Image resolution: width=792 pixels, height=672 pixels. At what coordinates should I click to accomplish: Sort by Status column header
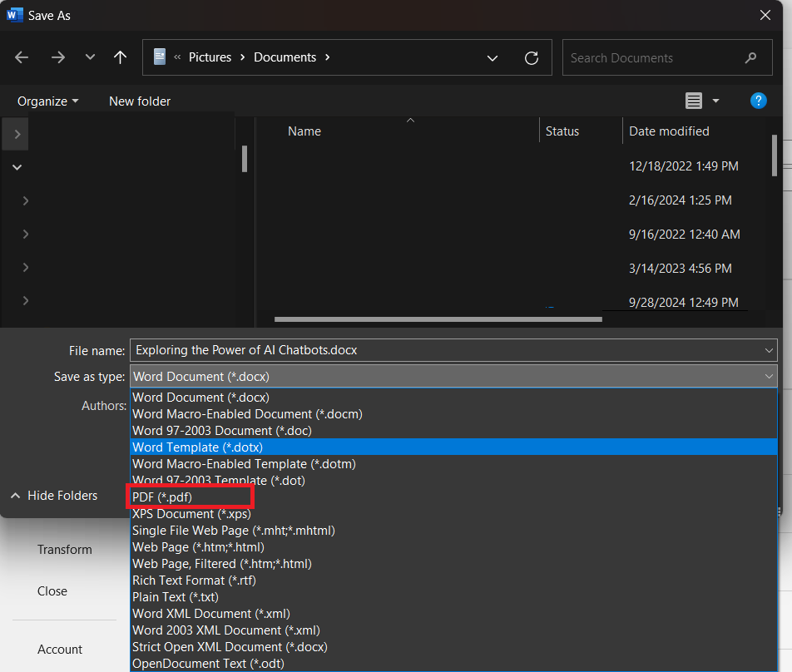tap(562, 131)
